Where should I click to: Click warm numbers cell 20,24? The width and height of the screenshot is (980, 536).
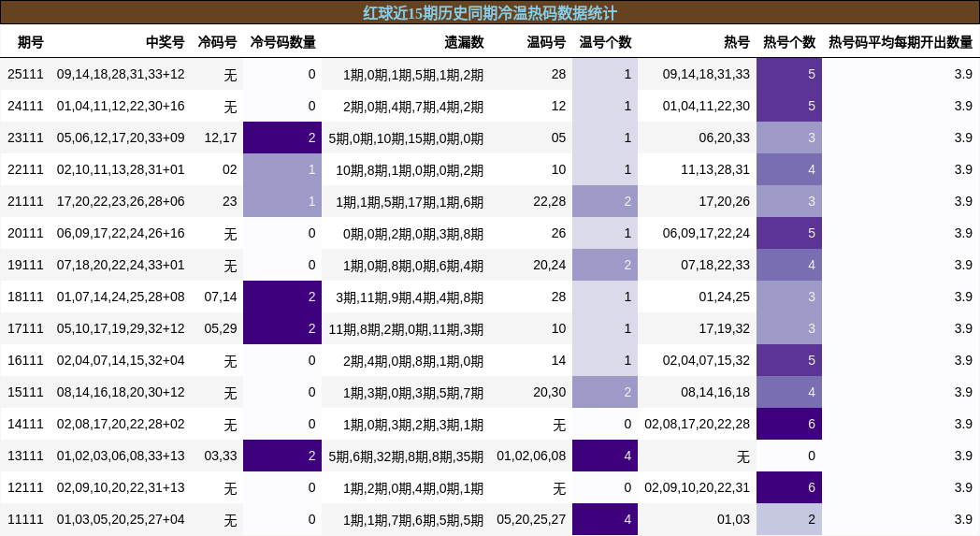point(549,265)
